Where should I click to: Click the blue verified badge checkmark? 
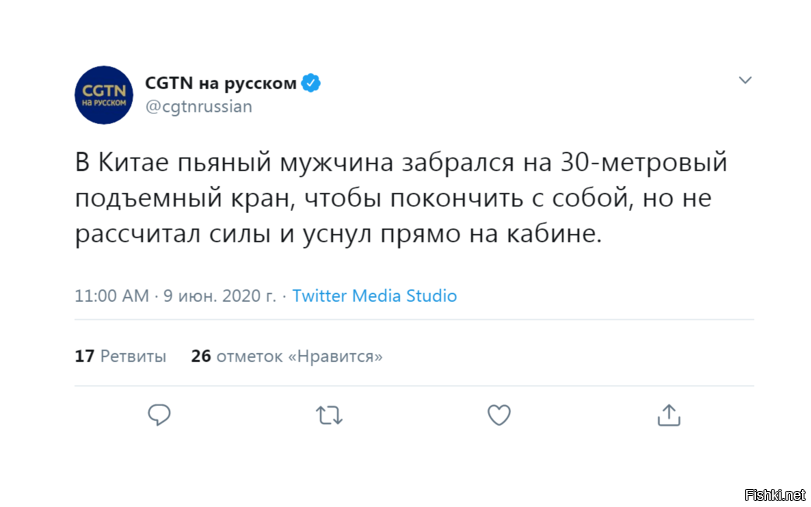[312, 83]
